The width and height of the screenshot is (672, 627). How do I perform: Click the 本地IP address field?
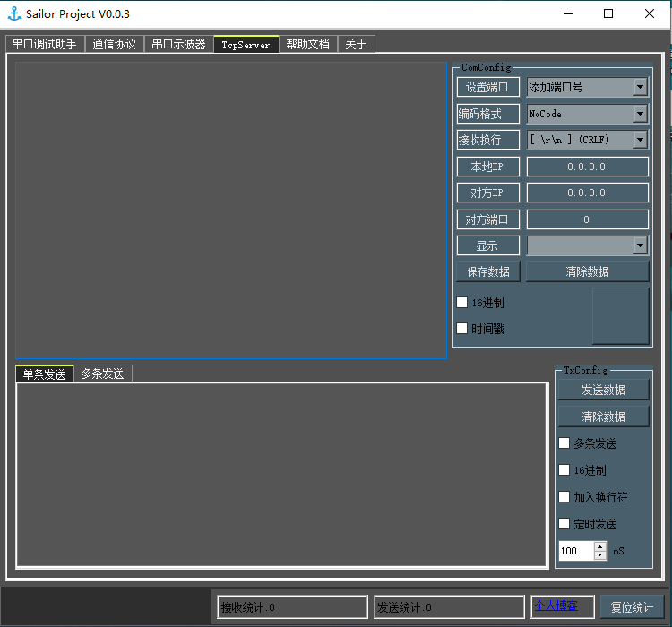pyautogui.click(x=587, y=167)
